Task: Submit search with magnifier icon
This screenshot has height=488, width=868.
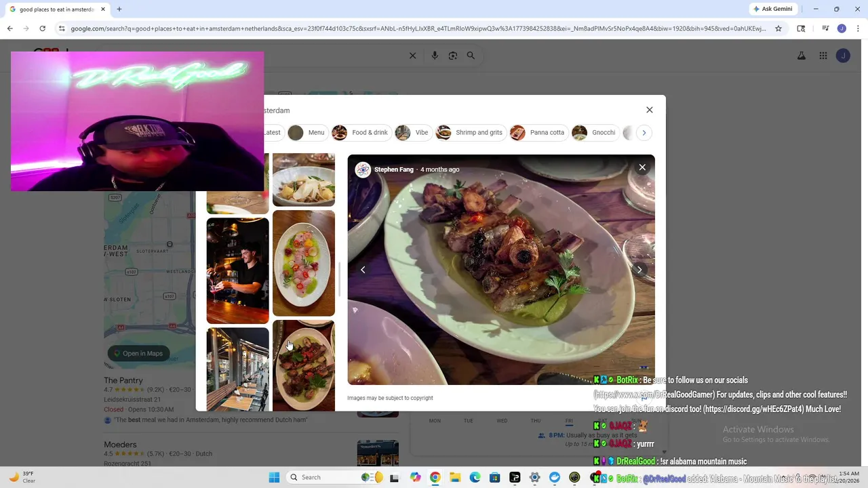Action: coord(471,56)
